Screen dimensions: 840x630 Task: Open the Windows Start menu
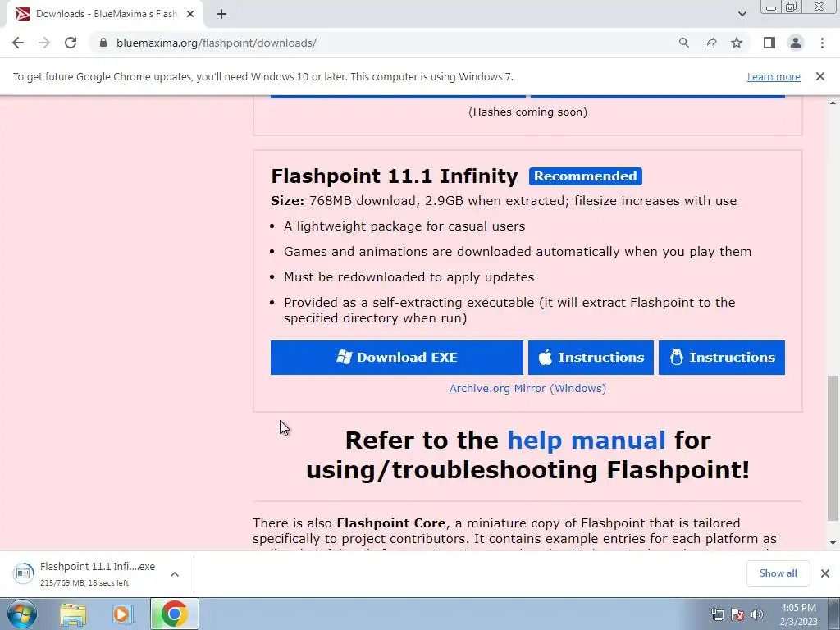[x=21, y=614]
